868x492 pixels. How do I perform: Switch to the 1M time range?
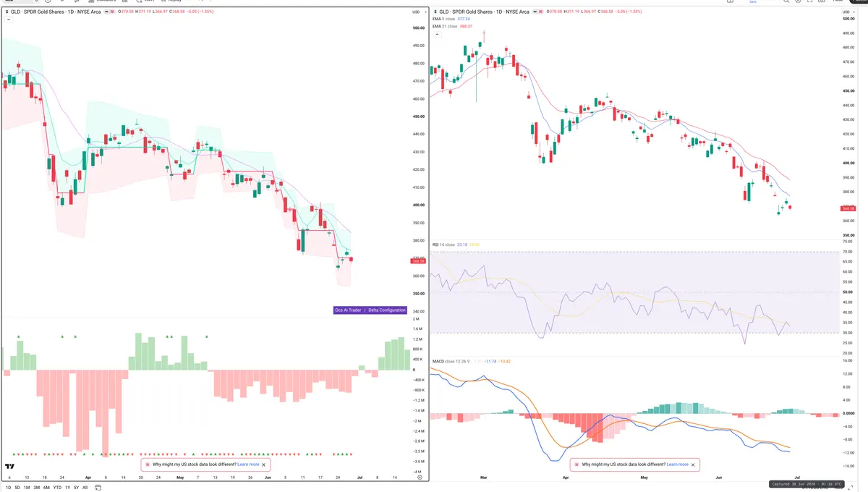pos(27,488)
